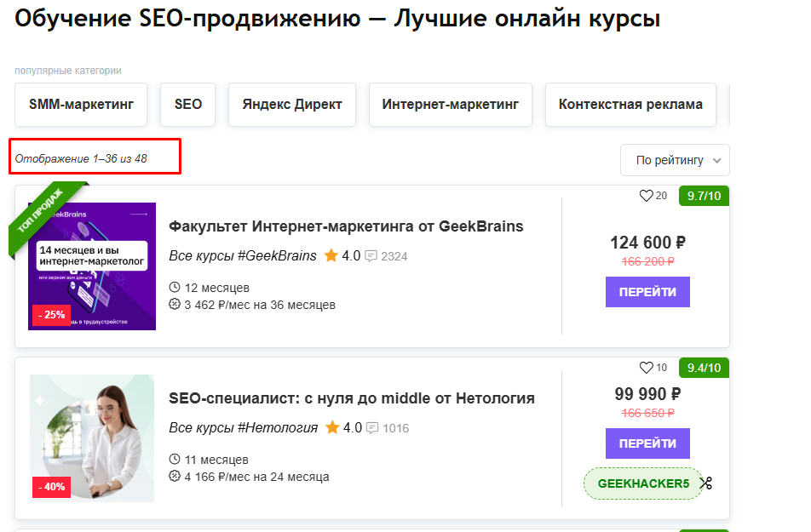Open the Интернет-маркетинг category
Image resolution: width=811 pixels, height=532 pixels.
pos(451,105)
